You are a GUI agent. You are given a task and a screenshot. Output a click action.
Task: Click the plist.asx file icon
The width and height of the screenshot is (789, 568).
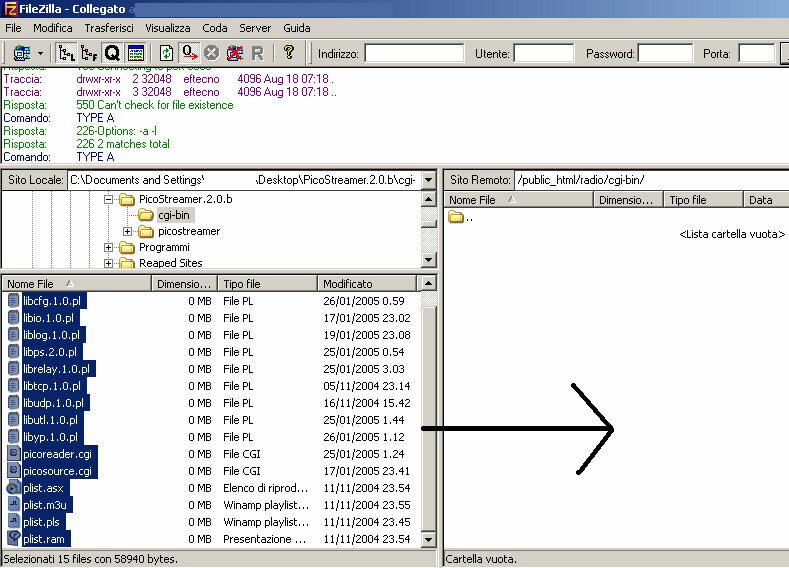point(14,488)
